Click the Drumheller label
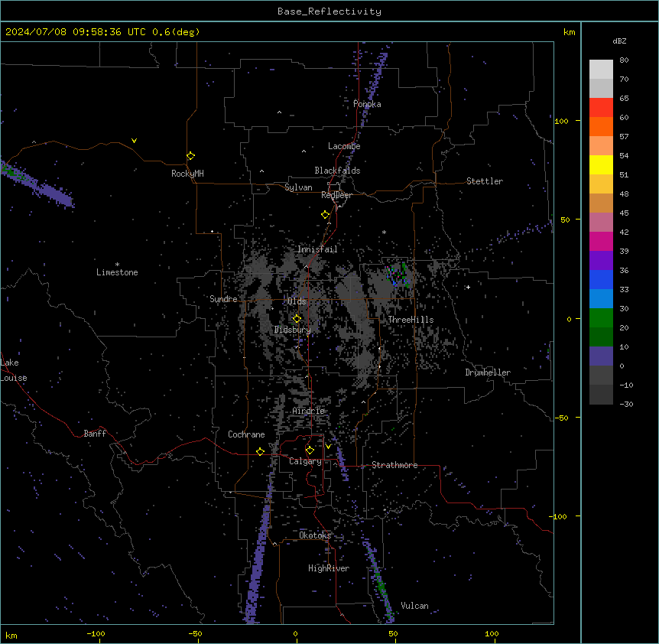Screen dimensions: 659x644 (x=488, y=372)
